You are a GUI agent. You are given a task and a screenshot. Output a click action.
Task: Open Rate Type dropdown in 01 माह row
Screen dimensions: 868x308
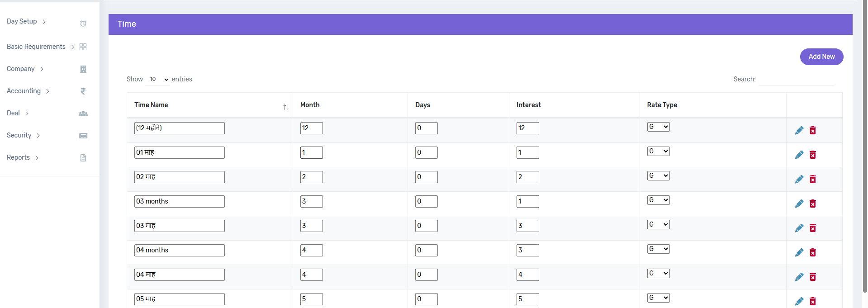point(658,152)
